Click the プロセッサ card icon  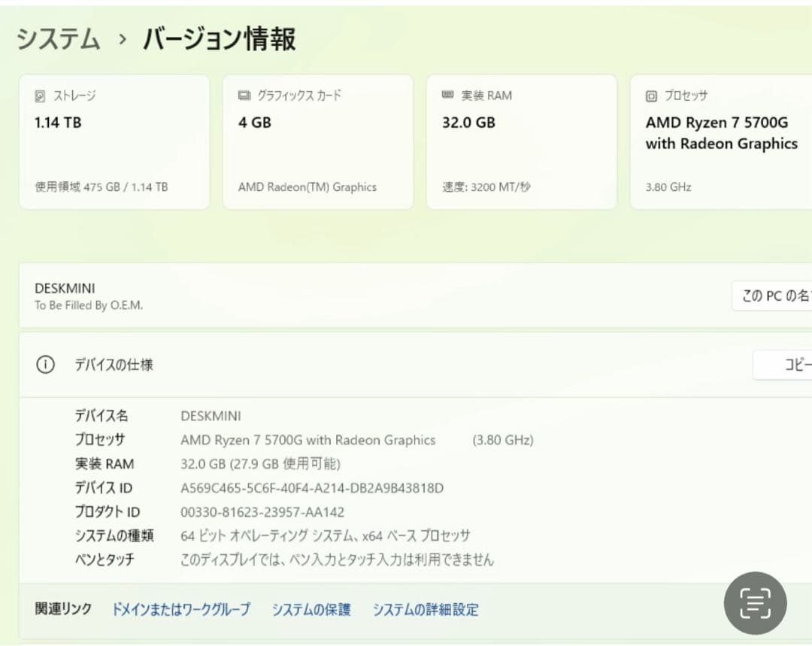[651, 95]
